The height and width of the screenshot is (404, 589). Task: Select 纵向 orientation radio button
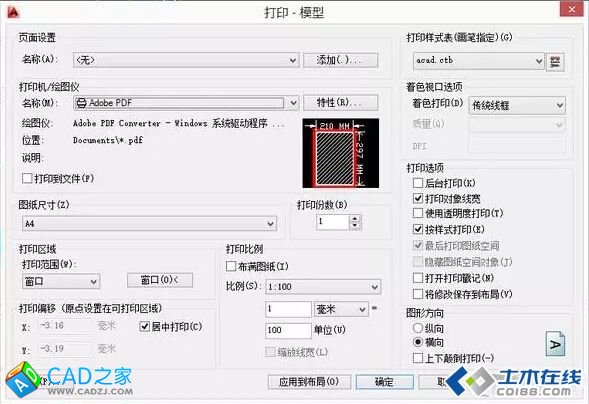click(418, 328)
